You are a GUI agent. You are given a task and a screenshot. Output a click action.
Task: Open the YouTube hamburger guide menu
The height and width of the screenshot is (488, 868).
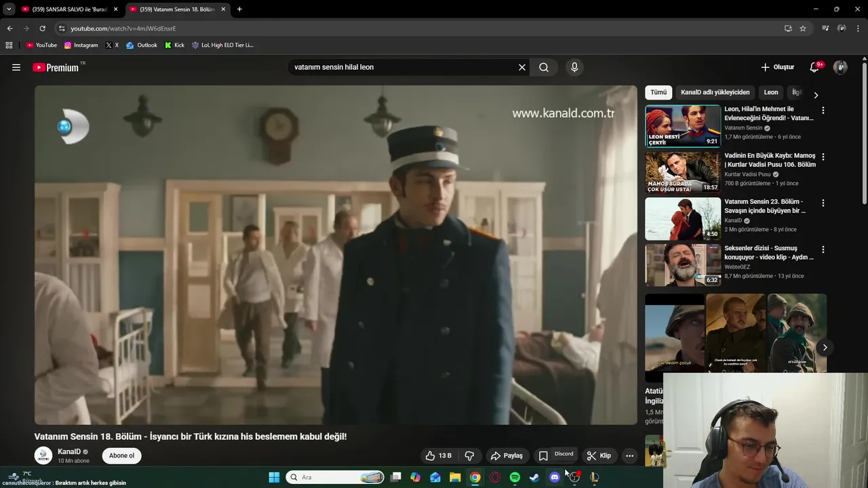16,67
